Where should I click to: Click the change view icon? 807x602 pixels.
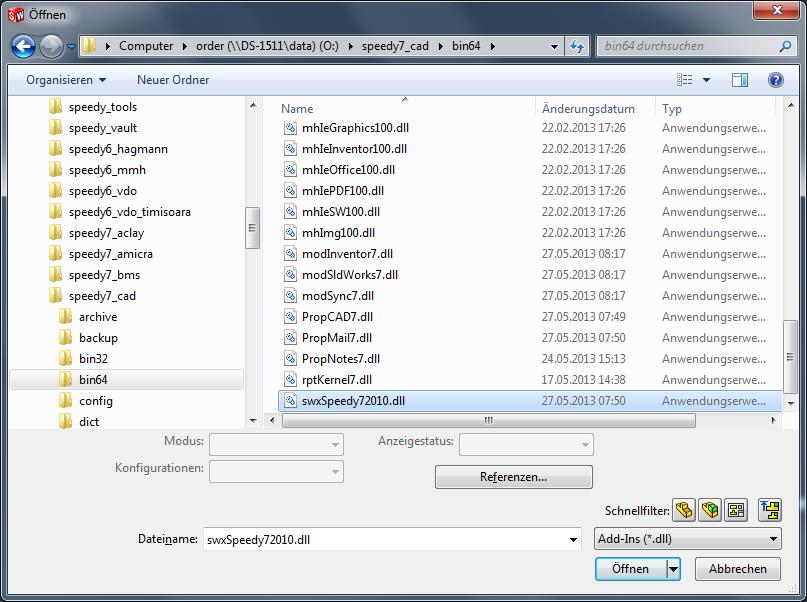point(685,80)
